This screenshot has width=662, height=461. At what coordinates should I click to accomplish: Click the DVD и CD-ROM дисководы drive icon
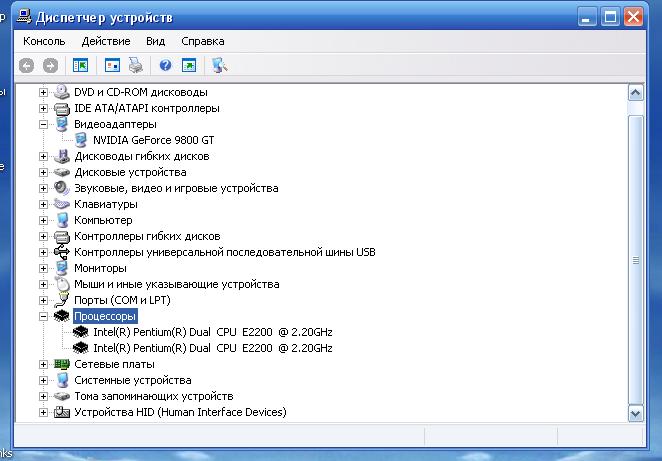pyautogui.click(x=62, y=92)
